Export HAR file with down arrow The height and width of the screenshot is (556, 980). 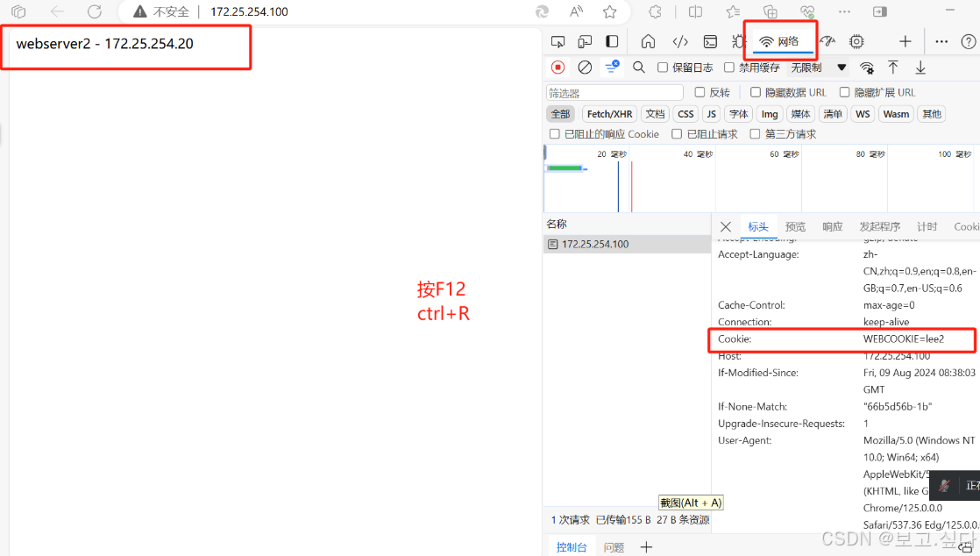click(x=920, y=67)
